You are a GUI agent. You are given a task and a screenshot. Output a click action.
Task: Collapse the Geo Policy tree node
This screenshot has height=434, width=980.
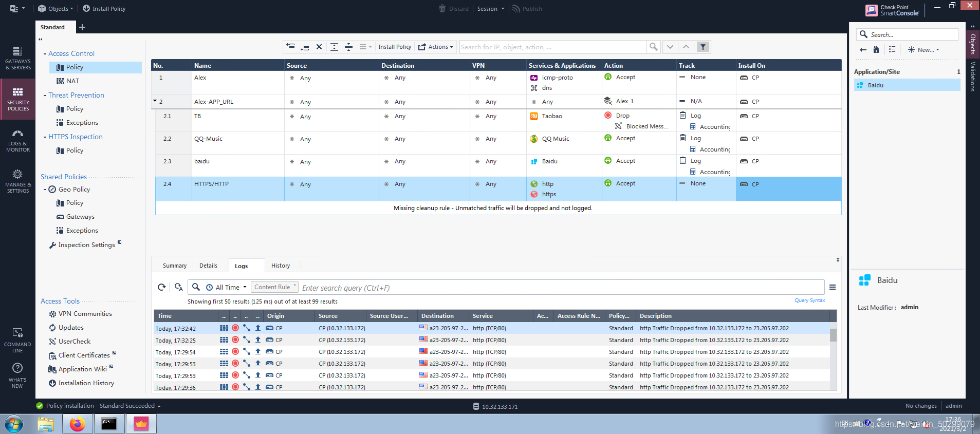coord(45,190)
